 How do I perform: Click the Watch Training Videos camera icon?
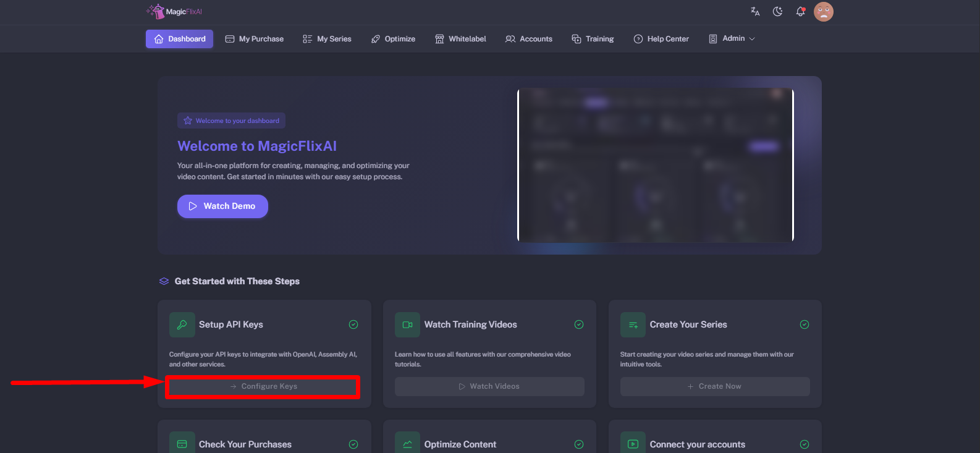point(408,324)
